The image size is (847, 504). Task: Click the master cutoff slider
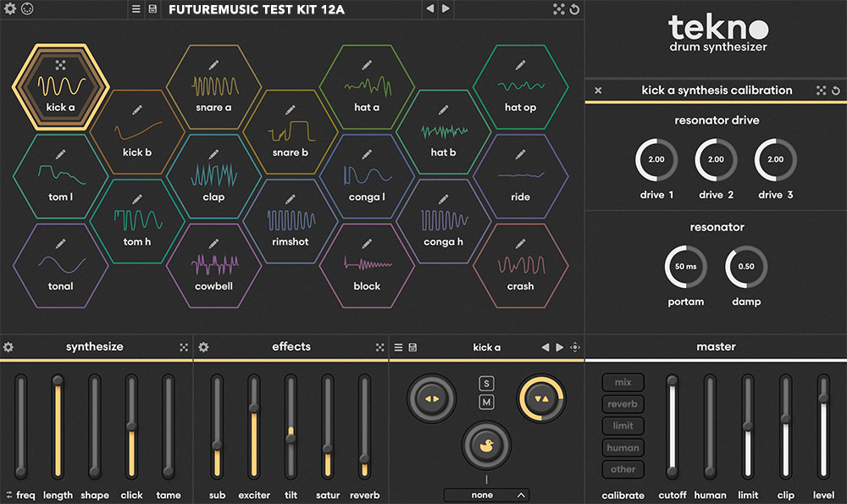(672, 427)
